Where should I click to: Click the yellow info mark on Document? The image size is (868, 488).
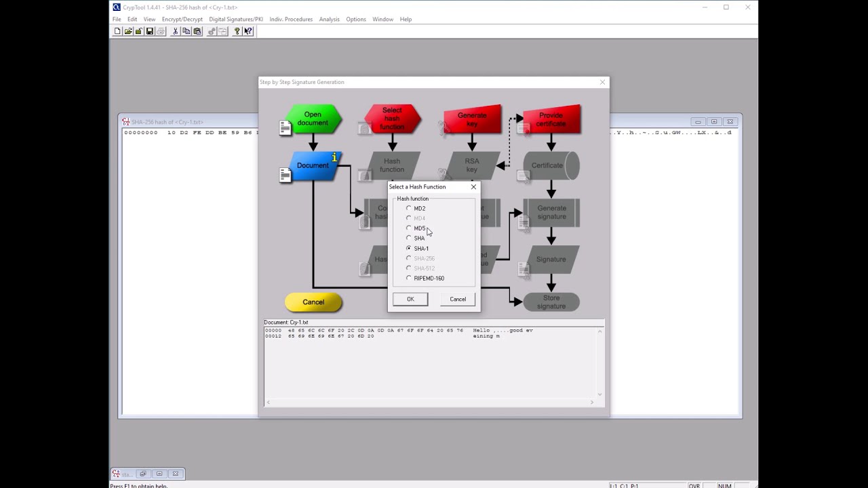point(334,157)
